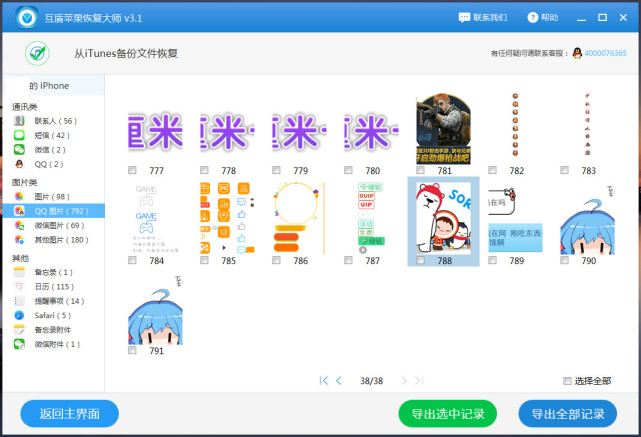Open the purple 米 text thumbnail 777

pos(155,131)
